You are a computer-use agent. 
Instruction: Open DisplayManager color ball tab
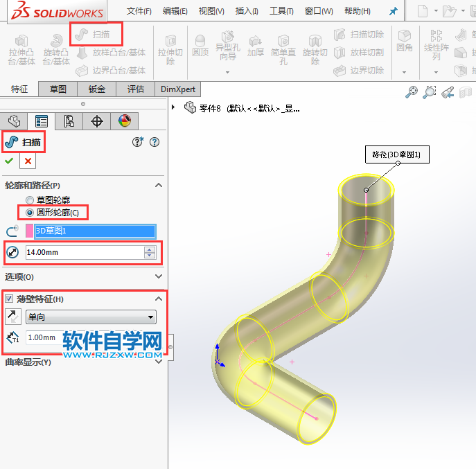click(x=125, y=121)
